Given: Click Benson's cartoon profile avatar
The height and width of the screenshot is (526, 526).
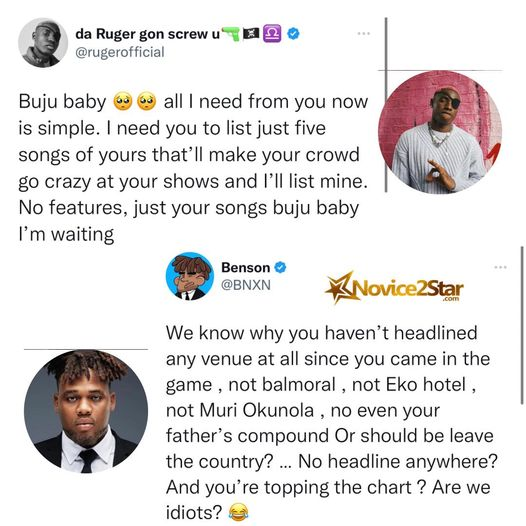Looking at the screenshot, I should (190, 276).
